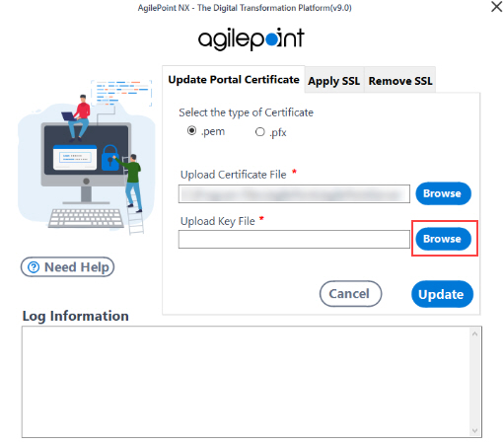Image resolution: width=504 pixels, height=444 pixels.
Task: Click inside the Log Information box
Action: coord(246,382)
